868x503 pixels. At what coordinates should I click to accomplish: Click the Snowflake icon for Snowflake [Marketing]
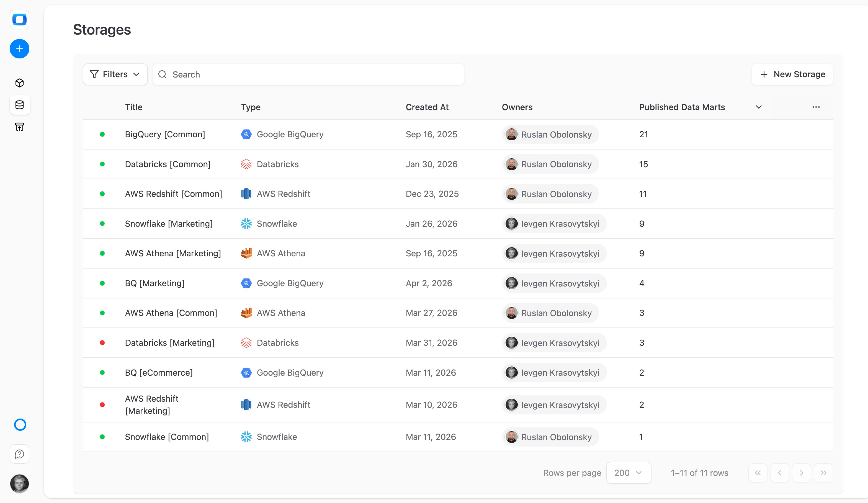246,224
